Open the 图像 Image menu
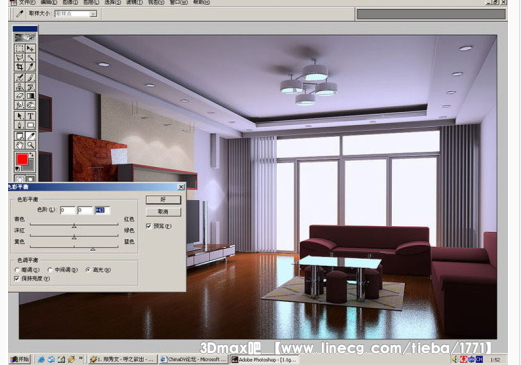The width and height of the screenshot is (521, 365). tap(70, 2)
